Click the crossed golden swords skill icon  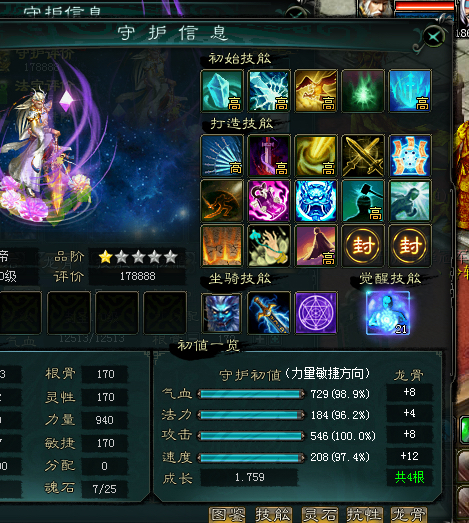pyautogui.click(x=363, y=156)
